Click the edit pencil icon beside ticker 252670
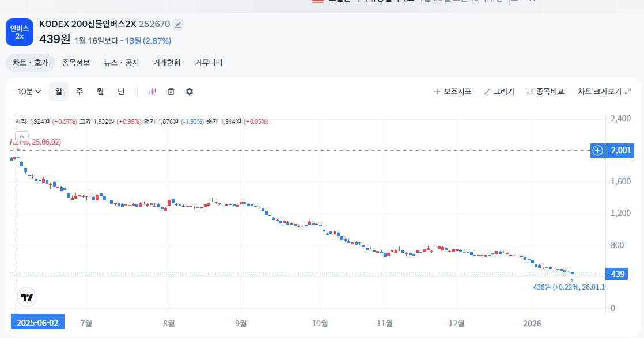This screenshot has height=338, width=644. 178,24
